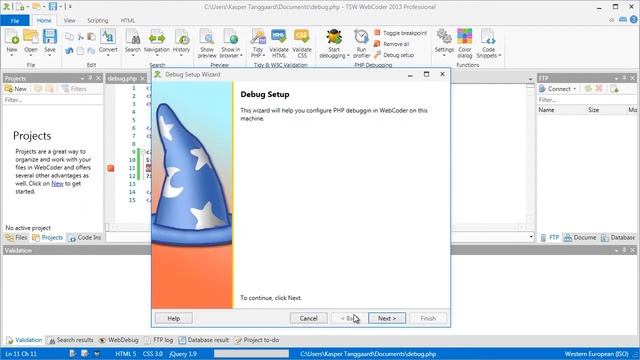Open the Color dialog
The image size is (640, 360).
(x=464, y=43)
